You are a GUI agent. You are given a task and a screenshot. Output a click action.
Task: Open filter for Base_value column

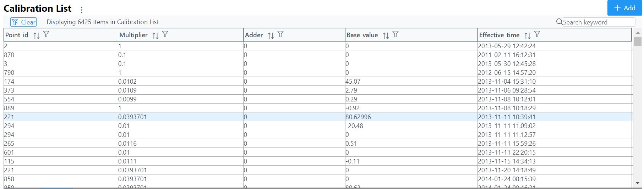pyautogui.click(x=395, y=34)
